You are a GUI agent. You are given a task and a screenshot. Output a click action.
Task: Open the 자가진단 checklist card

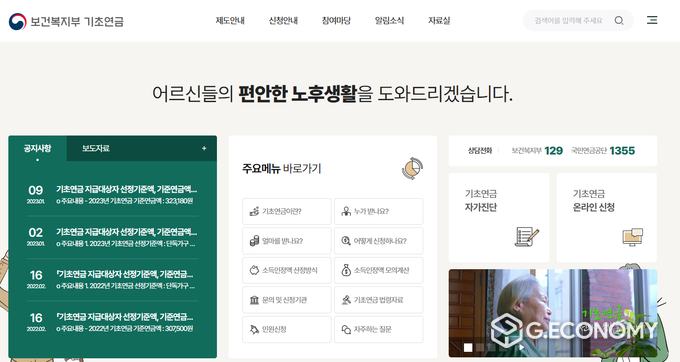[499, 218]
